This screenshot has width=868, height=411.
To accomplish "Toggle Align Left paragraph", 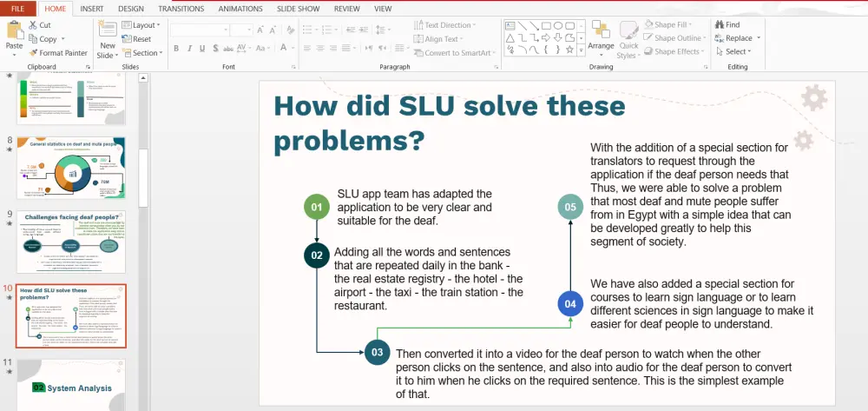I will coord(306,48).
